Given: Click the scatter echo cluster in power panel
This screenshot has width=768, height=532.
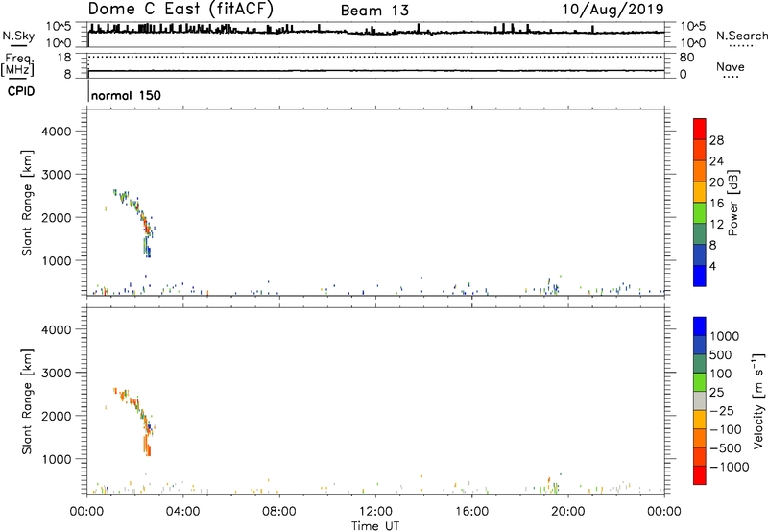Looking at the screenshot, I should 134,223.
